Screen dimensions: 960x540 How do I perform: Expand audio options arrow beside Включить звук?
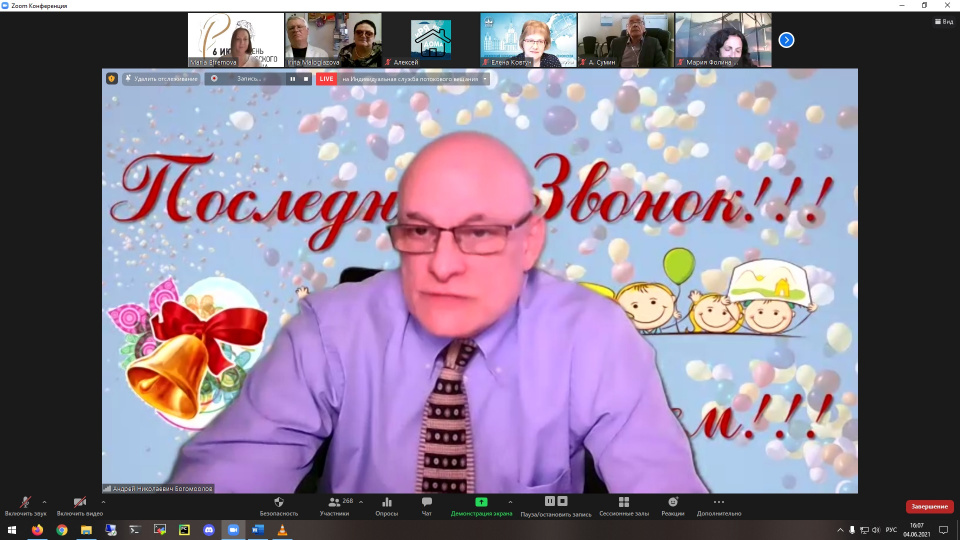click(x=44, y=502)
